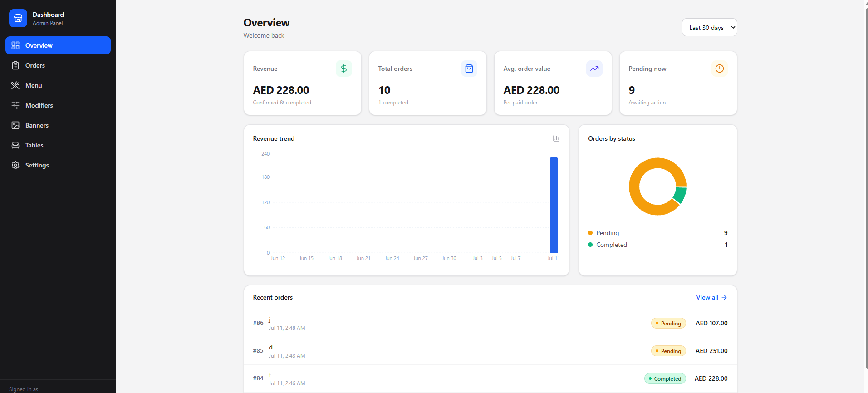
Task: Click the bar chart icon in Revenue trend panel
Action: pos(556,138)
